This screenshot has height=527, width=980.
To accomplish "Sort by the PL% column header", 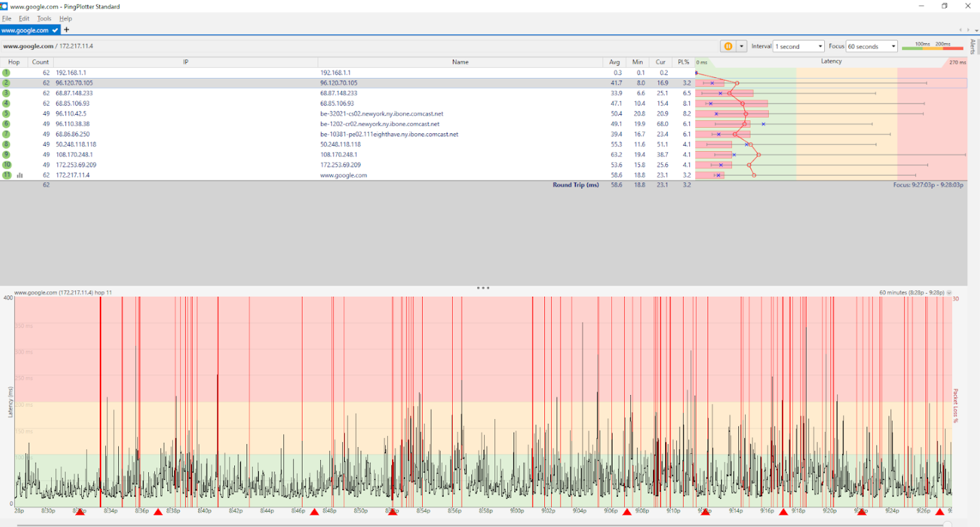I will [684, 62].
